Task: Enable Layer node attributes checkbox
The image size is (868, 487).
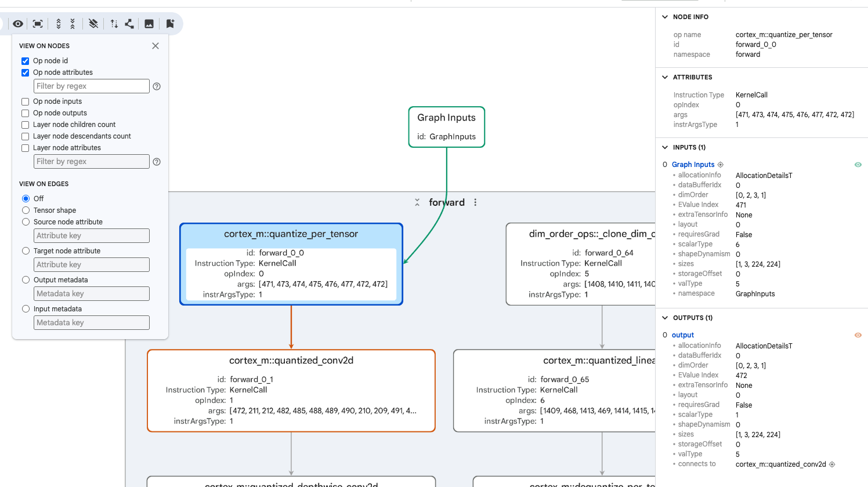Action: point(26,148)
